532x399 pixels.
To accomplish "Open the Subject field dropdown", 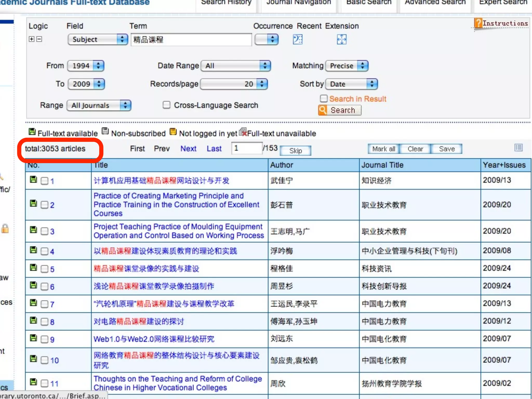I will [x=98, y=39].
